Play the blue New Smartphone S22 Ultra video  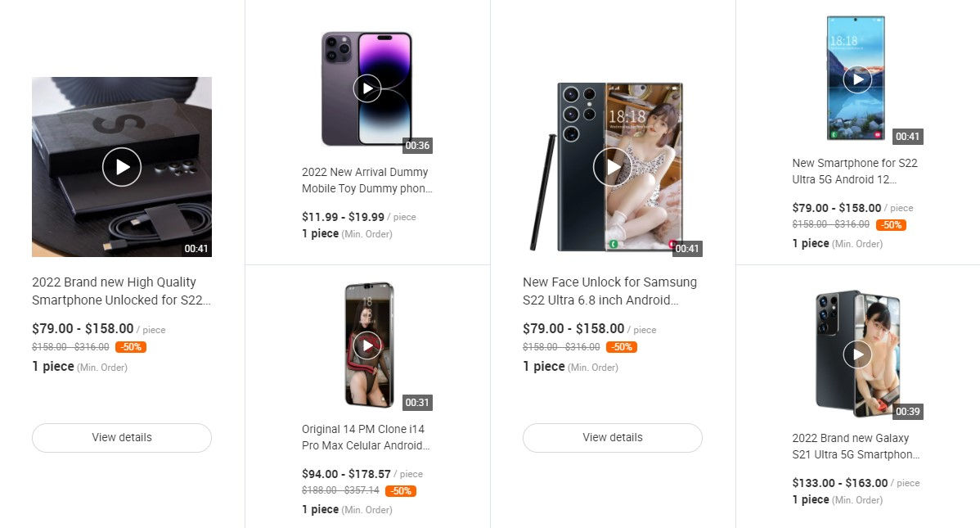point(857,79)
